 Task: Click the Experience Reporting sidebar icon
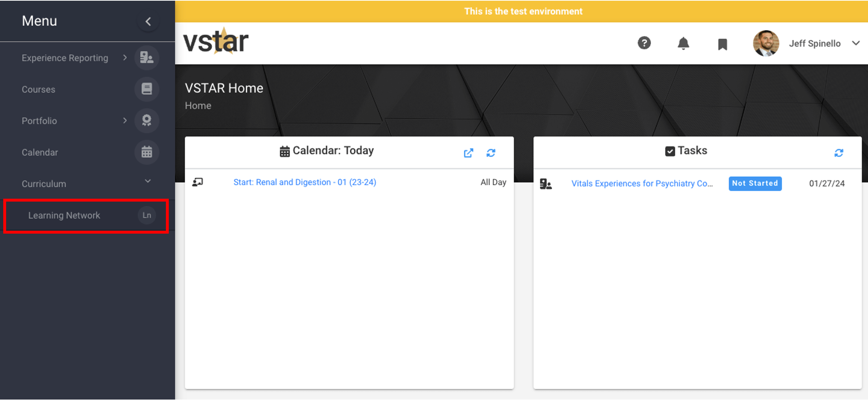coord(147,58)
